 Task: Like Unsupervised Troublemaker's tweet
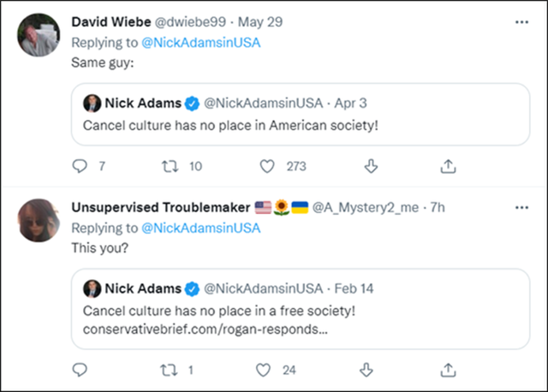click(x=267, y=370)
